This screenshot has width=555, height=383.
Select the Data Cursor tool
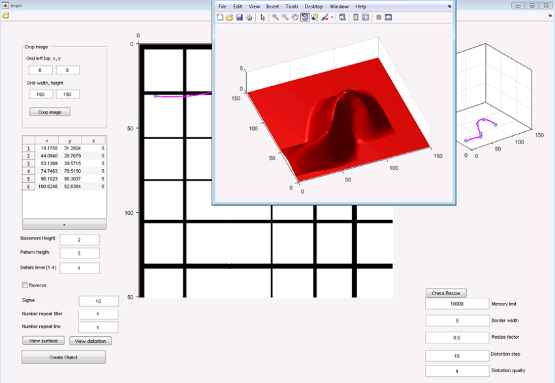(x=314, y=17)
